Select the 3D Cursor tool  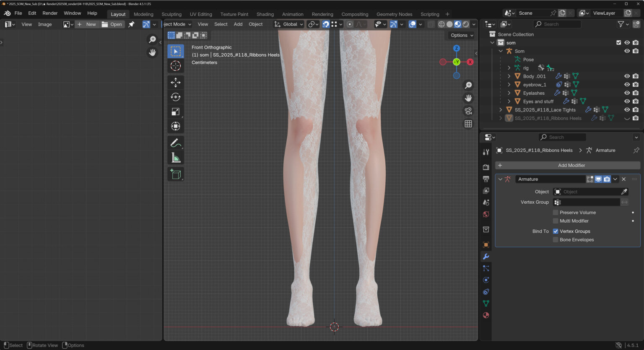(x=176, y=66)
